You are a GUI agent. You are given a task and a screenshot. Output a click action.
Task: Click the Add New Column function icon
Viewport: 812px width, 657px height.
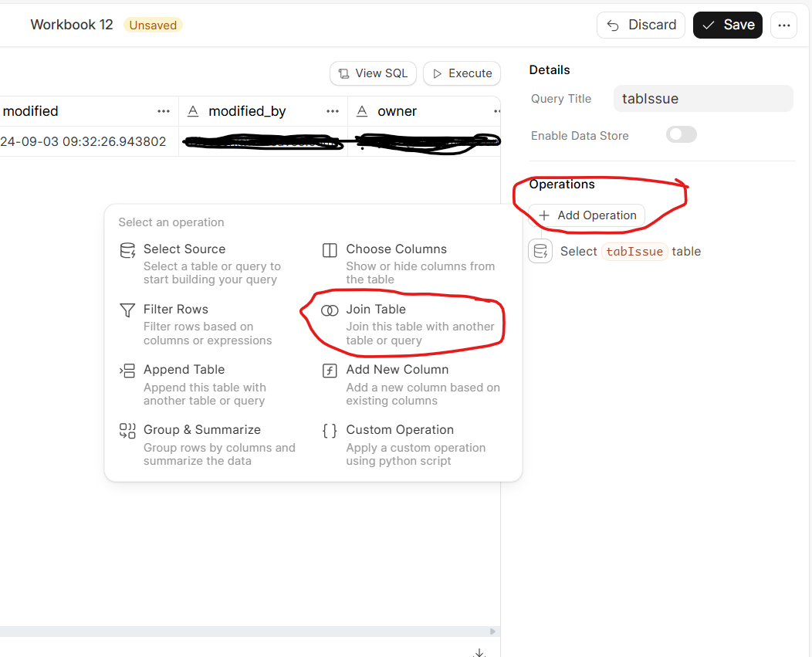330,371
